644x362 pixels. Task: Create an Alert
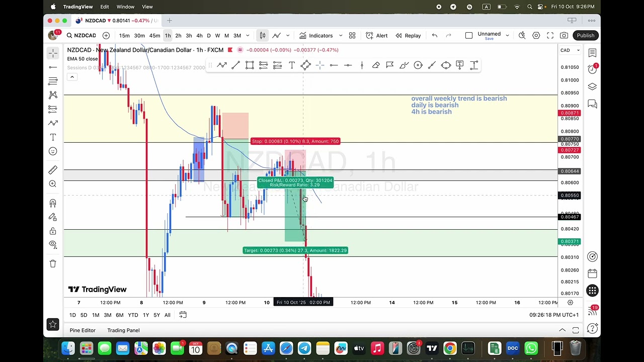click(x=377, y=35)
